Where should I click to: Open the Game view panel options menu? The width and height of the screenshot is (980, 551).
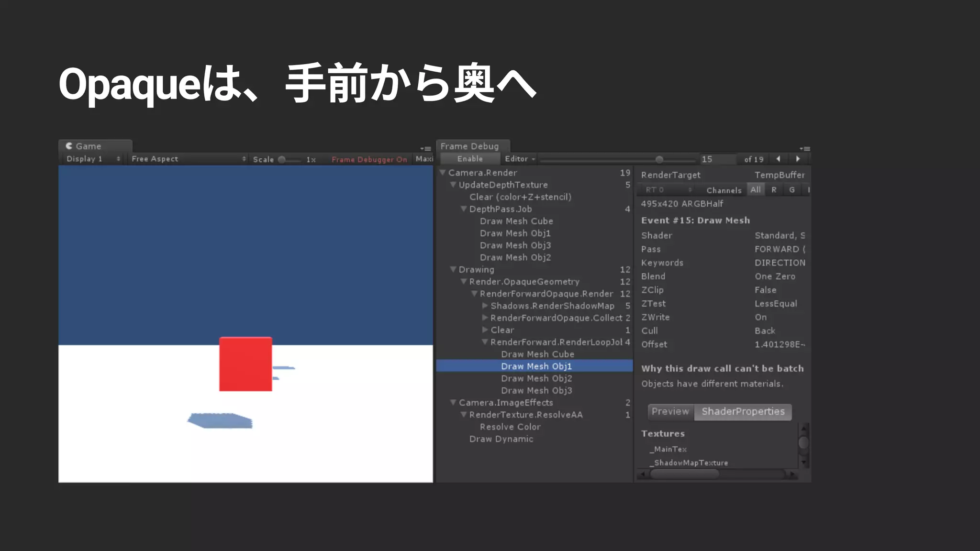(425, 149)
